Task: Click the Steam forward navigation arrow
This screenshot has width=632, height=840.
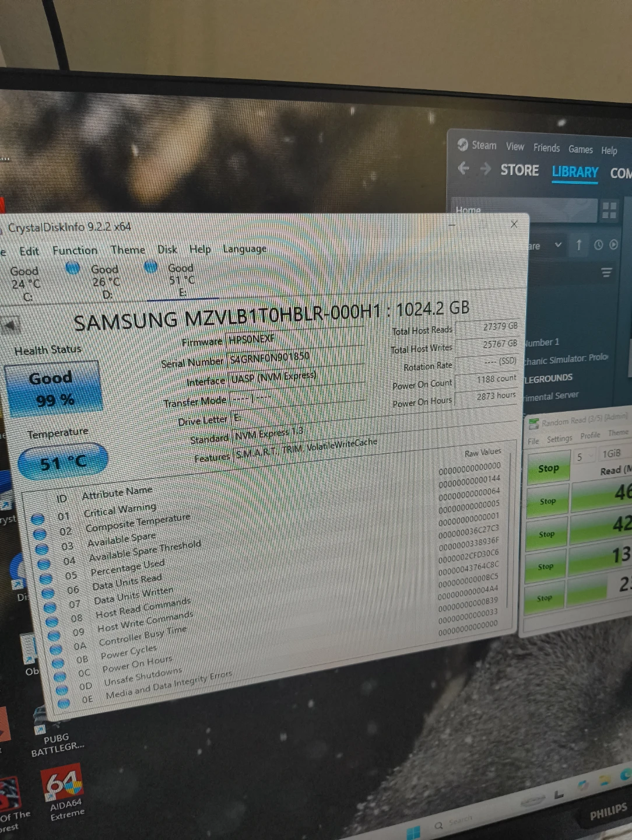Action: (x=485, y=169)
